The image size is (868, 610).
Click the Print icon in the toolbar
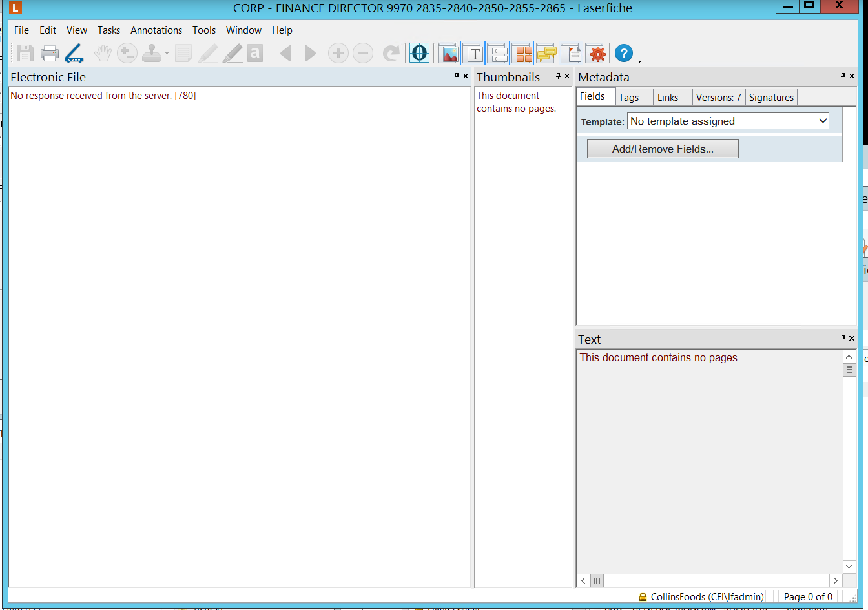pyautogui.click(x=50, y=54)
